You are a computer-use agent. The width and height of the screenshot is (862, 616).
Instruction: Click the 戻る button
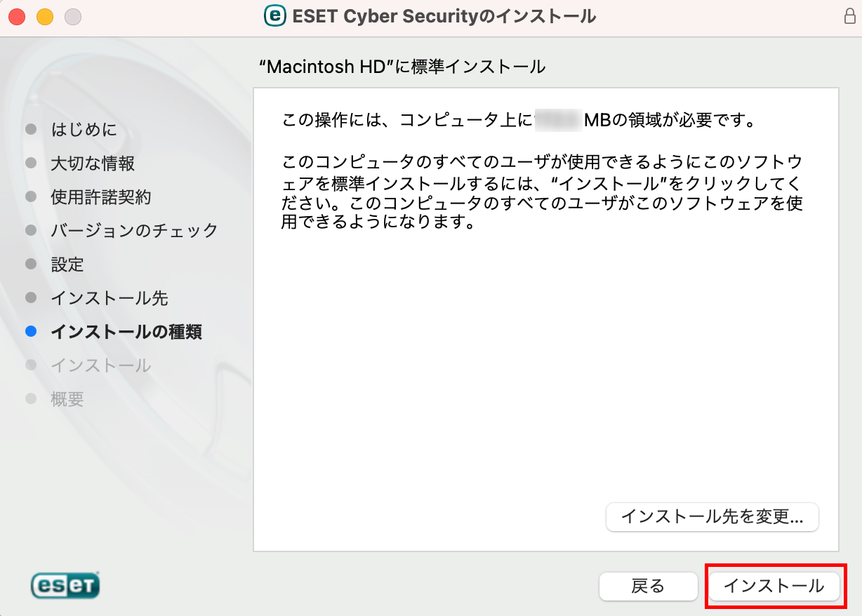click(648, 586)
